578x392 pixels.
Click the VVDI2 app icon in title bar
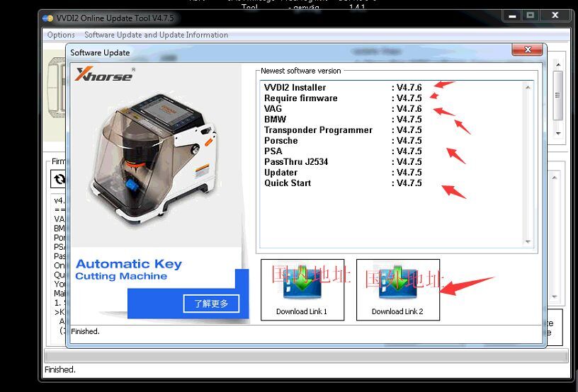pyautogui.click(x=48, y=18)
